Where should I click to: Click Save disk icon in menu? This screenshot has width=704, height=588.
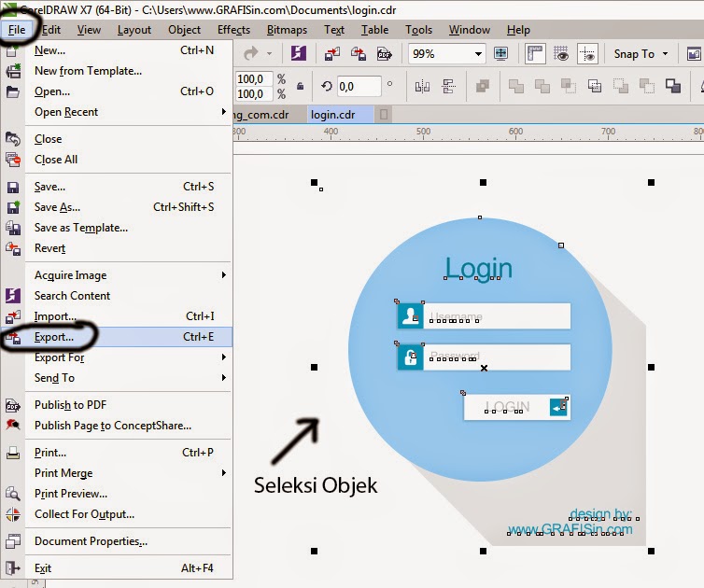(12, 188)
